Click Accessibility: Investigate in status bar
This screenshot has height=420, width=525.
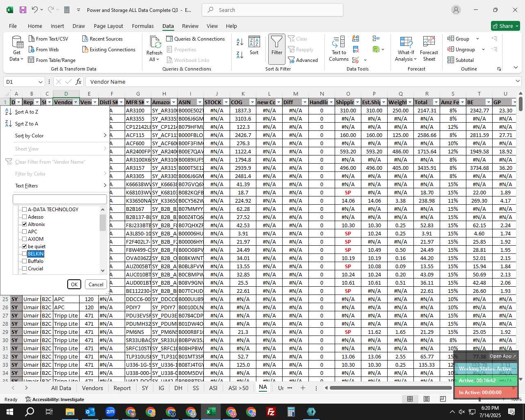coord(55,399)
